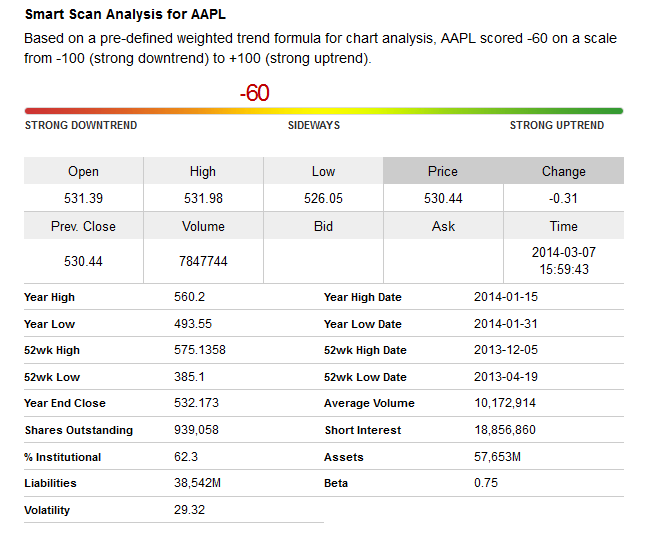Click the -60 score value

click(x=255, y=93)
